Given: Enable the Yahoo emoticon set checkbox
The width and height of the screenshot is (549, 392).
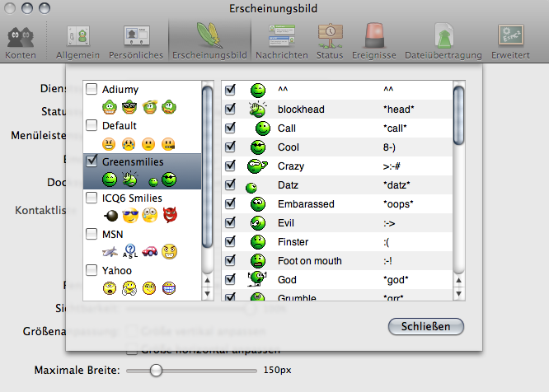Looking at the screenshot, I should (x=91, y=270).
